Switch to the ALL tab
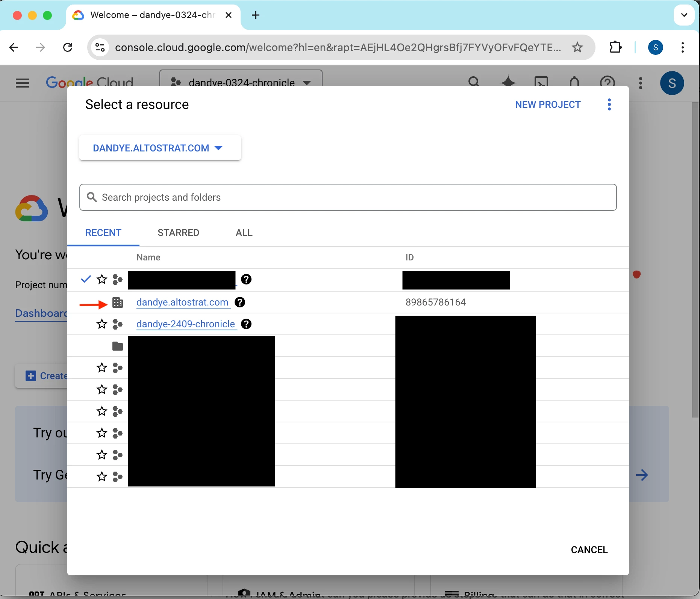Screen dimensions: 700x599 [244, 233]
